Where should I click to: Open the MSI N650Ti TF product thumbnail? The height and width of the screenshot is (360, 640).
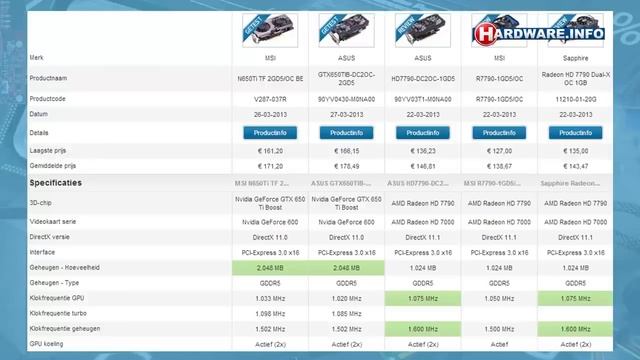(270, 30)
